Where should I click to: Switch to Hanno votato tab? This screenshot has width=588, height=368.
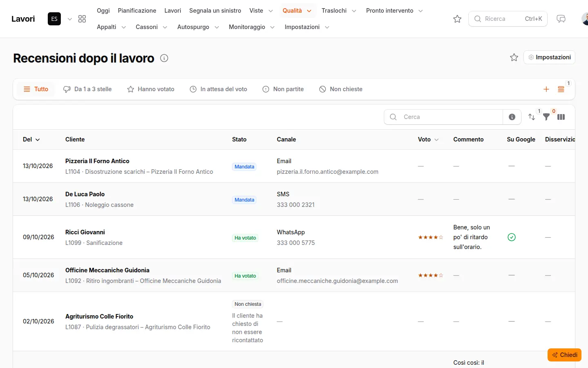(151, 89)
